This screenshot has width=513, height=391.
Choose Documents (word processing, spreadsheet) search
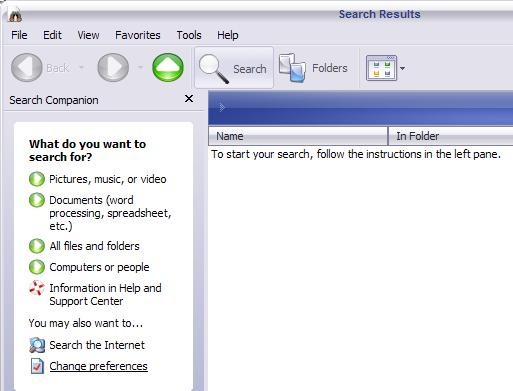tap(110, 213)
